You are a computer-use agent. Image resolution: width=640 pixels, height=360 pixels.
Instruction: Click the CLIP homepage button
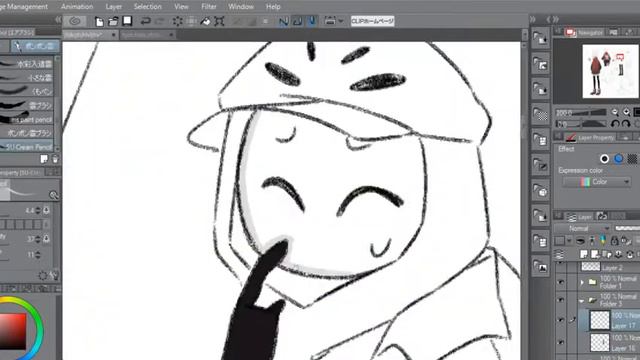tap(373, 21)
